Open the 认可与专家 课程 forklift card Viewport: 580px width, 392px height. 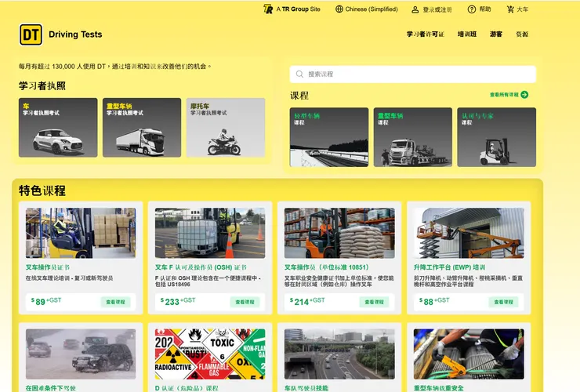tap(496, 137)
